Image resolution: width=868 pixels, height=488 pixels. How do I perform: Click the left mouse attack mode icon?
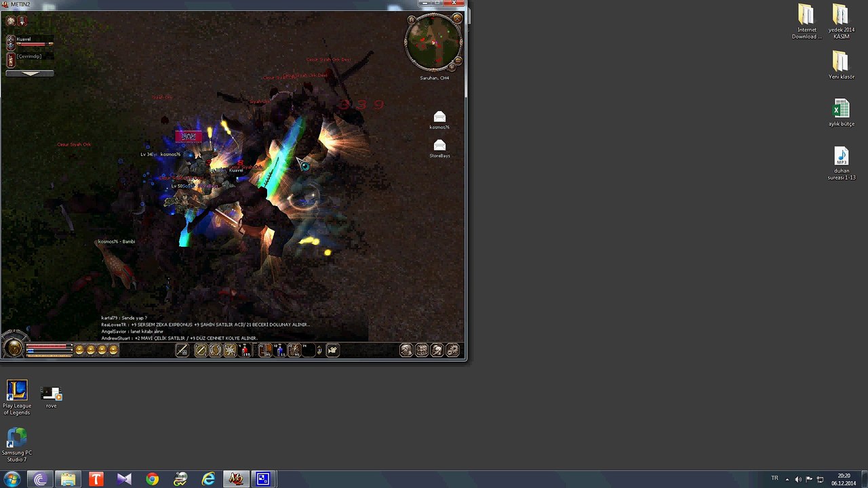coord(182,350)
